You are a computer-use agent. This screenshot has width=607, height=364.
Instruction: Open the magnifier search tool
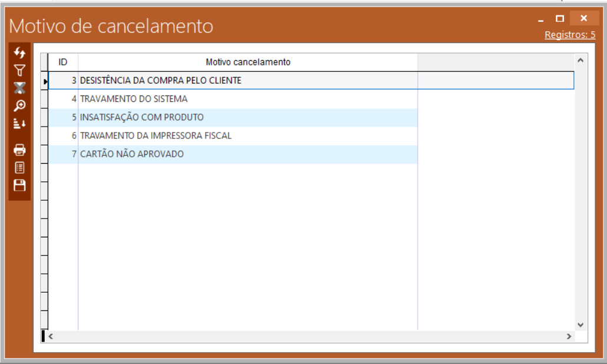point(19,105)
